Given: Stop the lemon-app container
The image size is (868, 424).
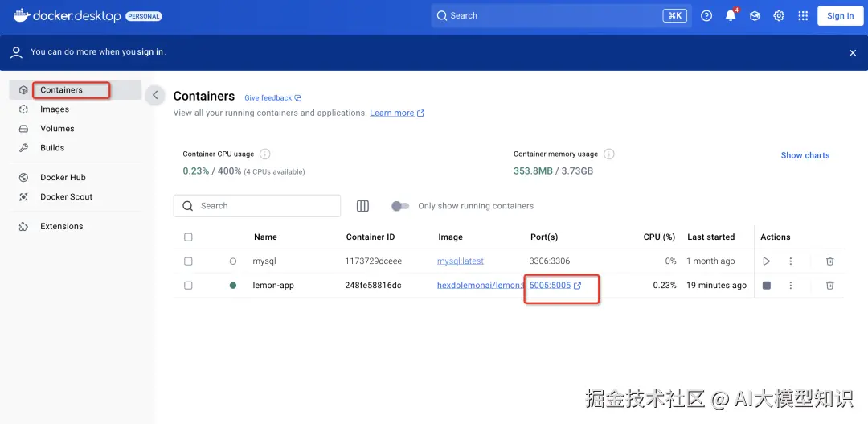Looking at the screenshot, I should [766, 286].
